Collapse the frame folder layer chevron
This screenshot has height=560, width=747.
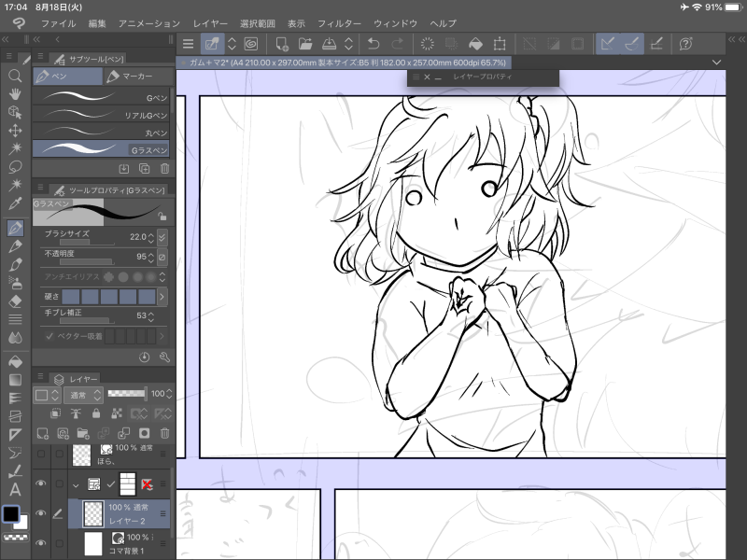pos(76,485)
